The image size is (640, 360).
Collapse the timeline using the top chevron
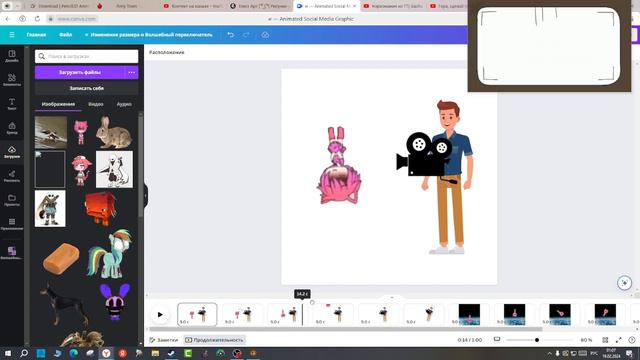click(x=392, y=297)
